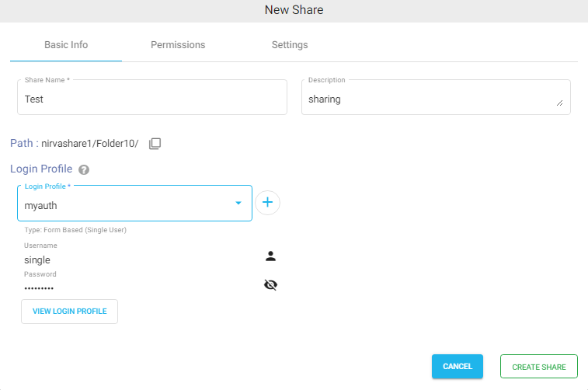The width and height of the screenshot is (588, 390).
Task: Expand the Login Profile dropdown arrow
Action: pyautogui.click(x=238, y=204)
